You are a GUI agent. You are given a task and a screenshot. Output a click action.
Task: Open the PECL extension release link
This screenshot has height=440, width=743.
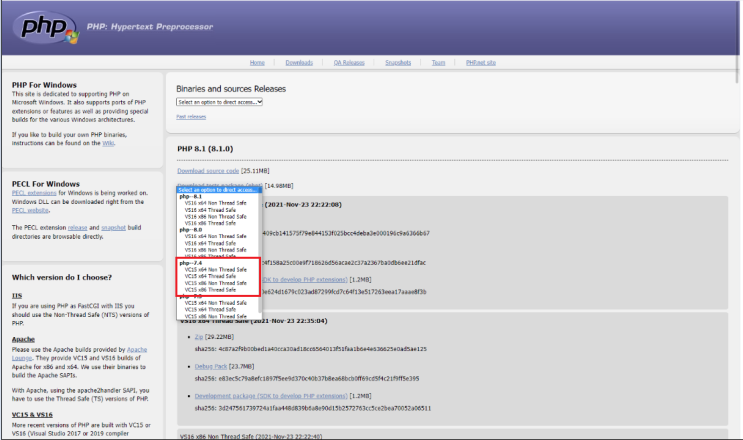coord(77,228)
